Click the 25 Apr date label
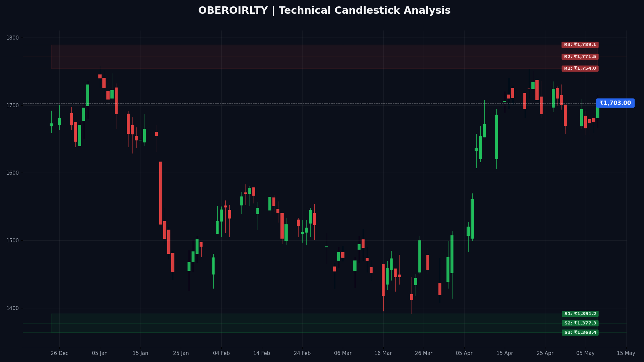Viewport: 644px width, 362px height. click(x=545, y=353)
